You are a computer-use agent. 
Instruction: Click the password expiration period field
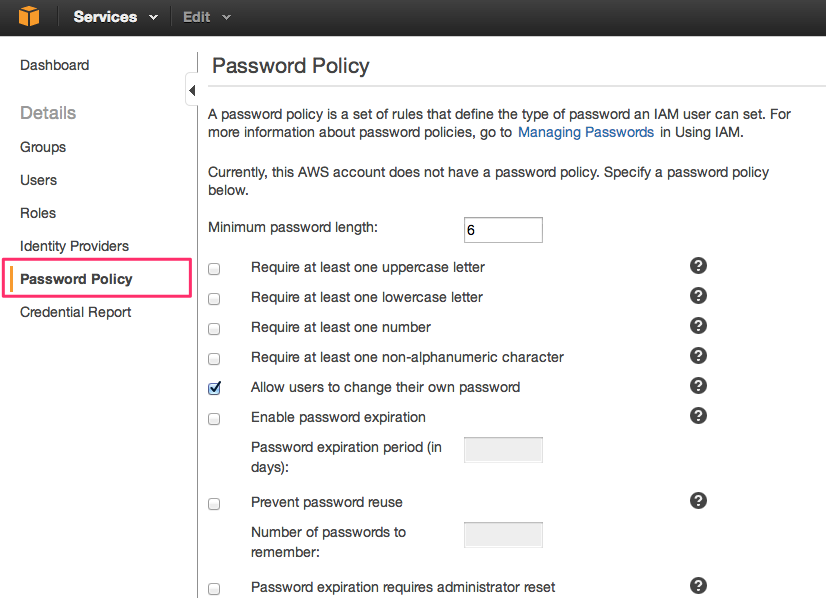[503, 449]
